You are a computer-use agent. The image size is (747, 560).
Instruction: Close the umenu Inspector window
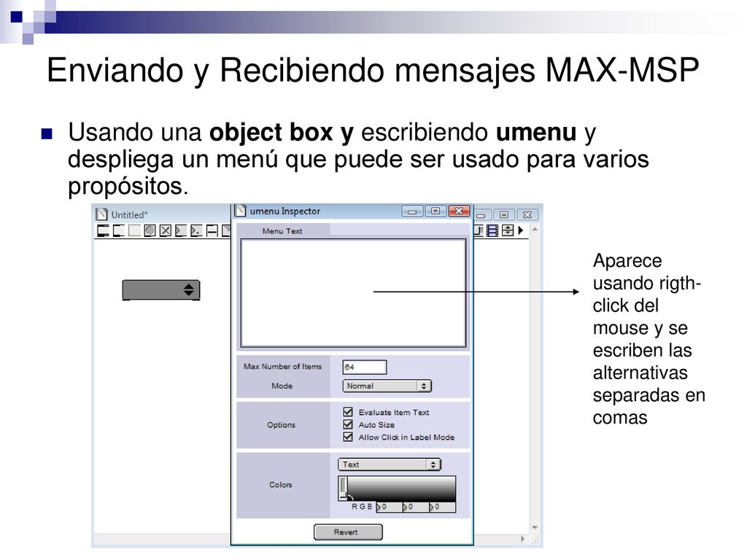tap(460, 211)
